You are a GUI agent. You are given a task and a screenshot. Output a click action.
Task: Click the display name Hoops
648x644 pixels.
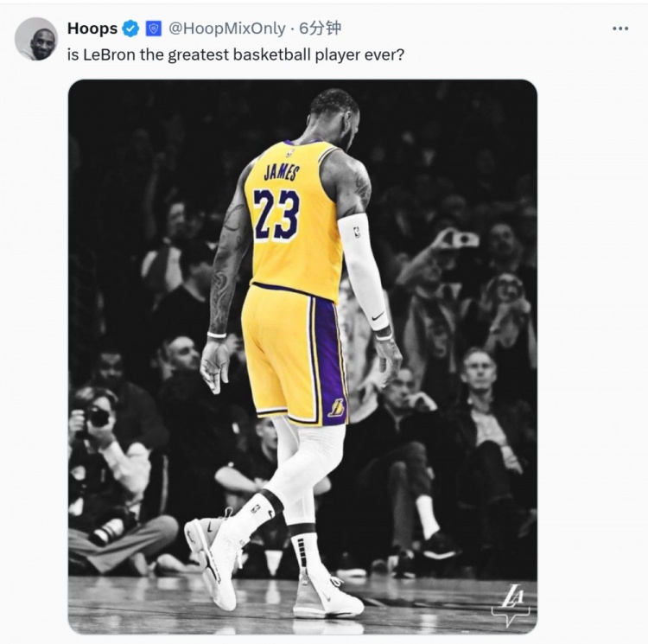tap(92, 29)
